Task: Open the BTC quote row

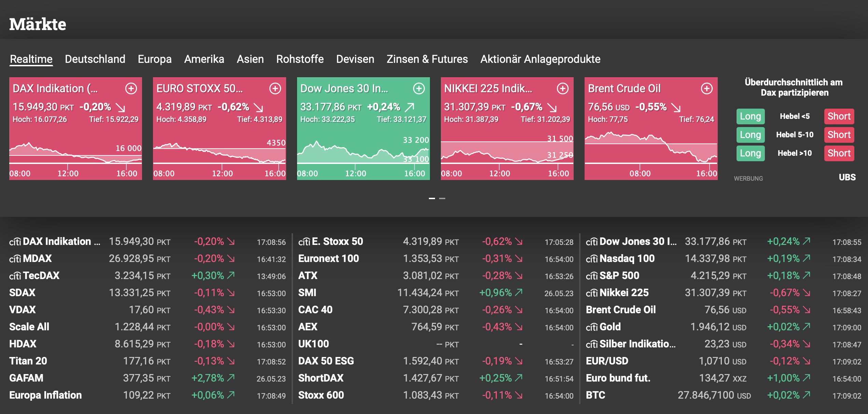Action: tap(596, 395)
